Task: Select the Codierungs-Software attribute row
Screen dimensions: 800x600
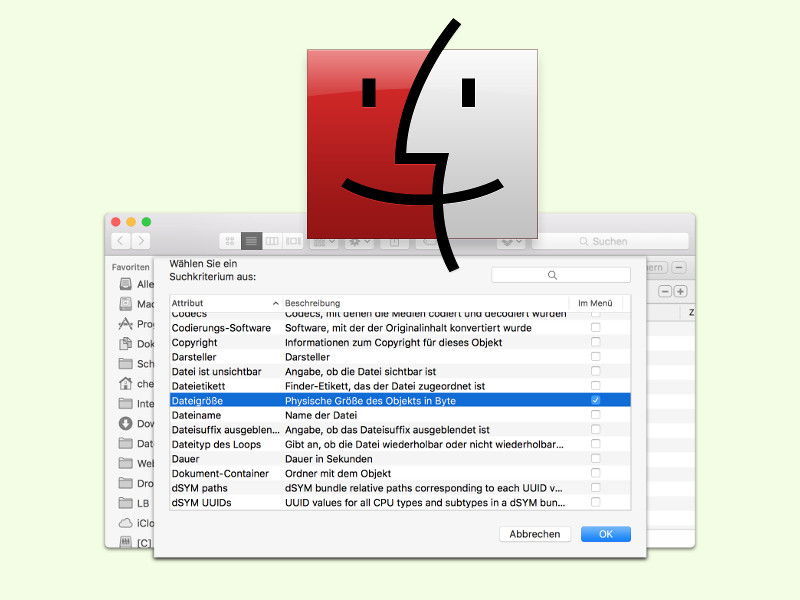Action: (x=400, y=328)
